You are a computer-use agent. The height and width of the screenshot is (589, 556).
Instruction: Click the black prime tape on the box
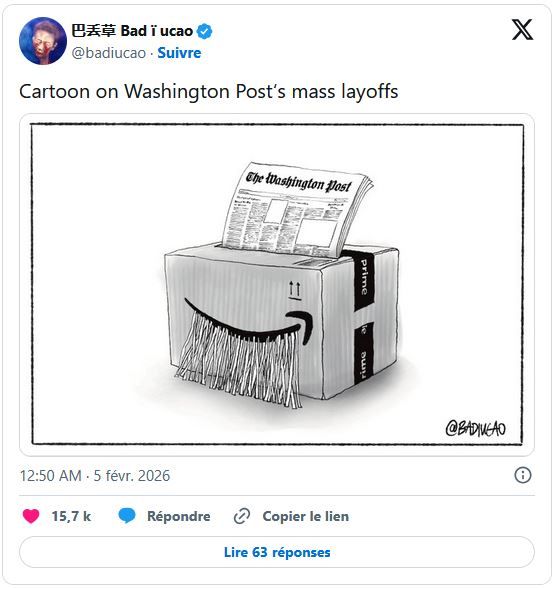[363, 317]
